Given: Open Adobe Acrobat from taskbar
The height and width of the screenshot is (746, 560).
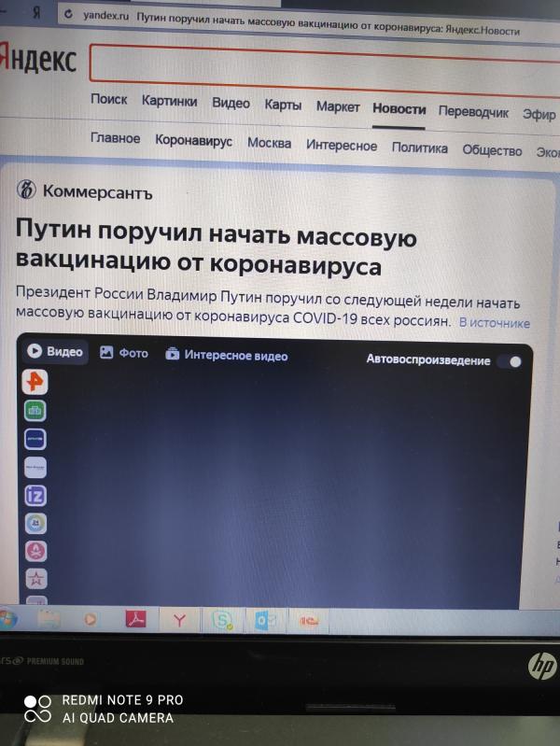Looking at the screenshot, I should 135,619.
